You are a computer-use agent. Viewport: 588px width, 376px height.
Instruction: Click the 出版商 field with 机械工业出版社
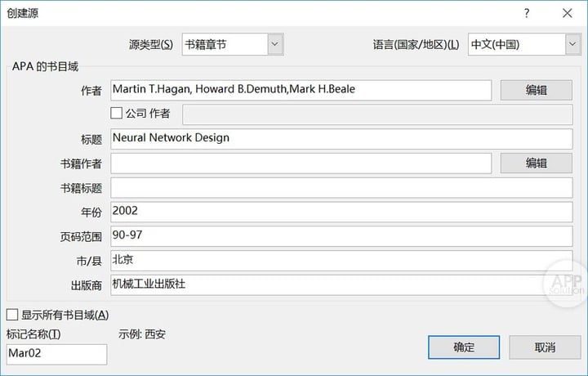341,285
